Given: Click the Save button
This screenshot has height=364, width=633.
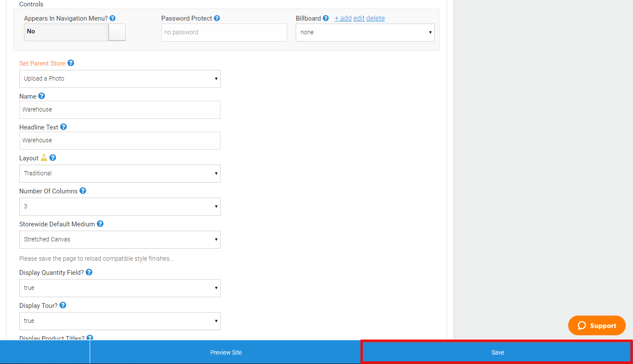Looking at the screenshot, I should pos(497,352).
